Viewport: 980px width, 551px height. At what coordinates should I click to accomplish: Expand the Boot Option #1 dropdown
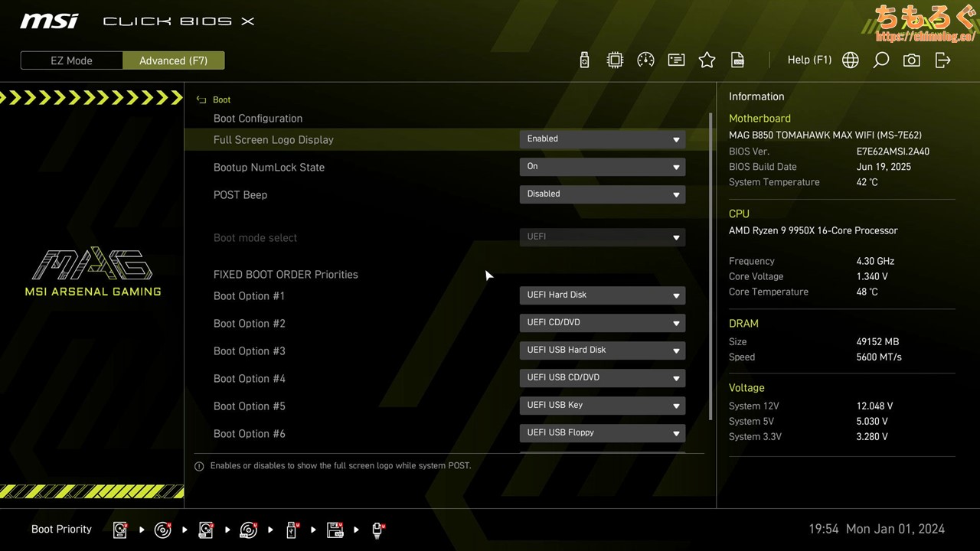click(x=602, y=295)
